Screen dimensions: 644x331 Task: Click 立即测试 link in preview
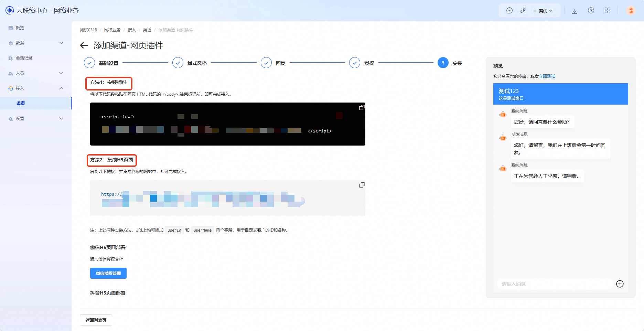[x=547, y=76]
